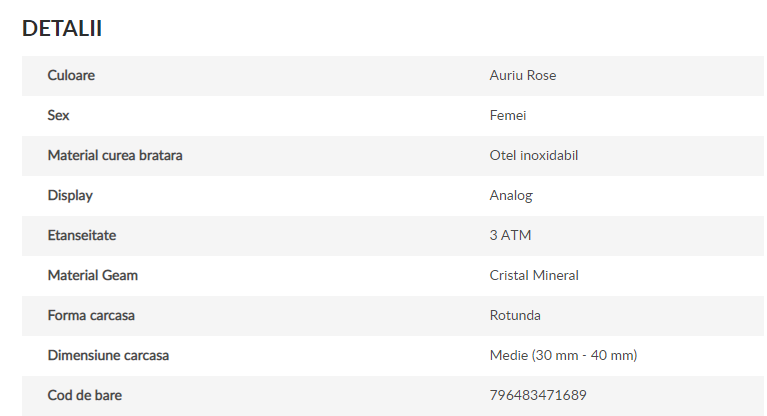Select the Display attribute label
767x416 pixels.
tap(70, 196)
